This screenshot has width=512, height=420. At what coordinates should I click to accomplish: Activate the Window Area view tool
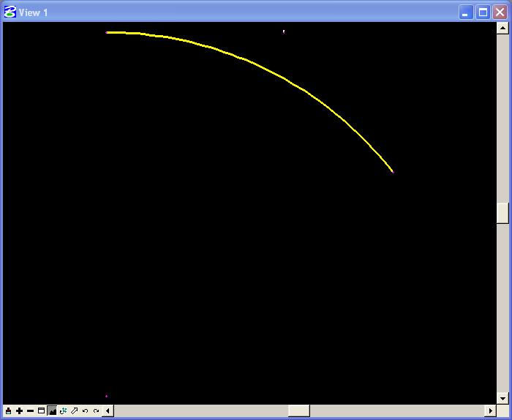pyautogui.click(x=41, y=411)
